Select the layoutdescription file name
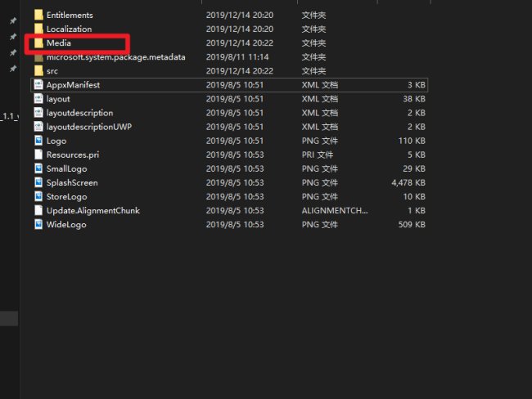The image size is (532, 399). (x=79, y=113)
